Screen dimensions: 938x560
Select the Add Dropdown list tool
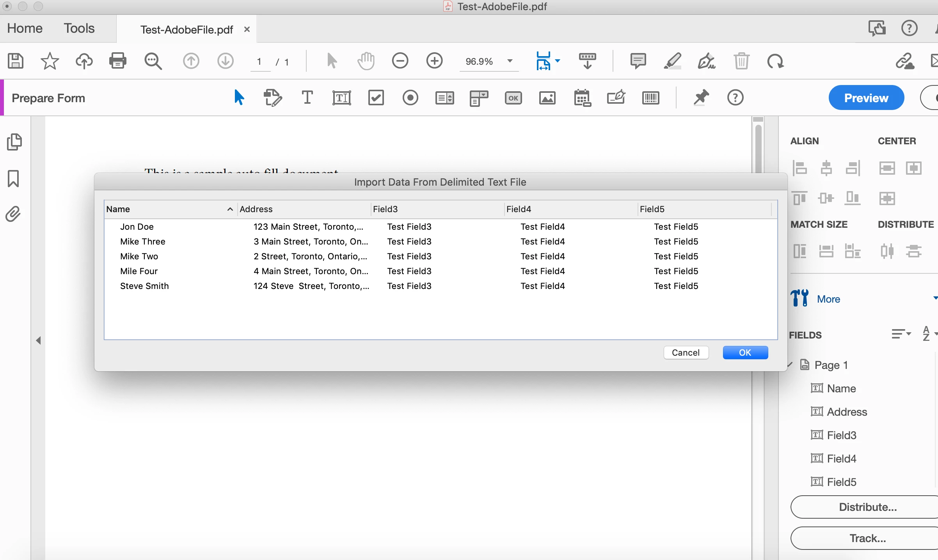tap(479, 98)
